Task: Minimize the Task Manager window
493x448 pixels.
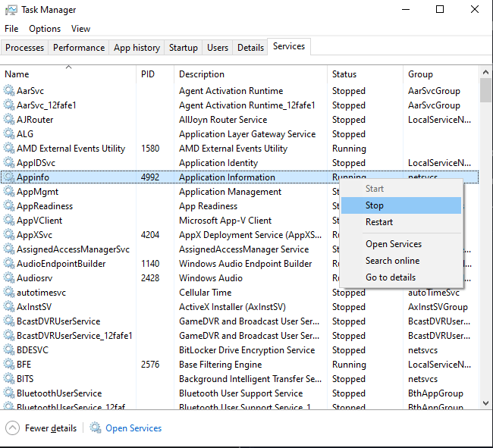Action: point(406,10)
